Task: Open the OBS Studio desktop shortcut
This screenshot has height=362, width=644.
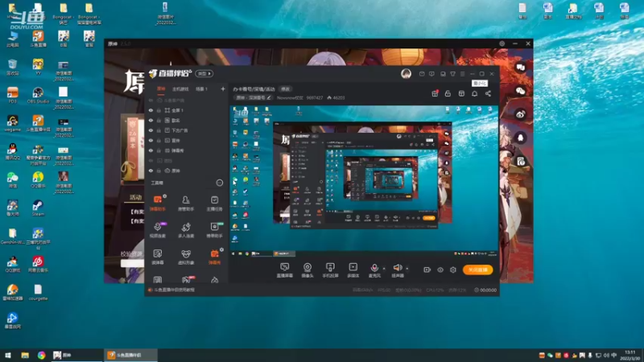Action: coord(38,95)
